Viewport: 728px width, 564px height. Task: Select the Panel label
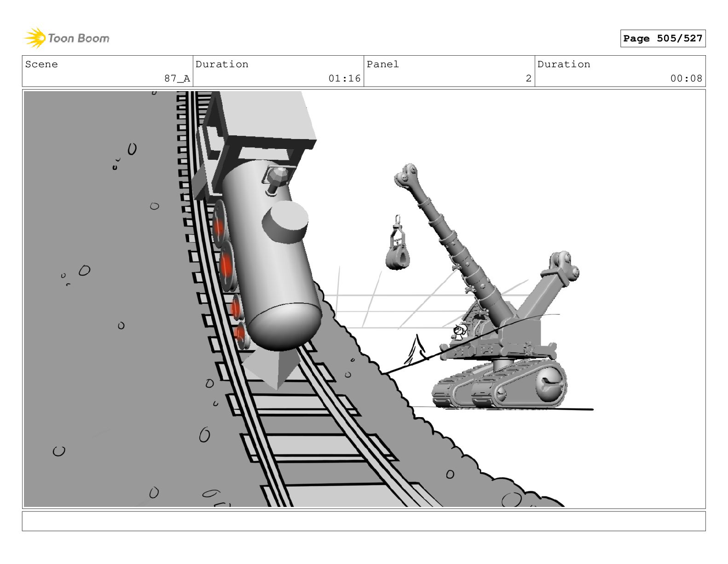point(383,64)
